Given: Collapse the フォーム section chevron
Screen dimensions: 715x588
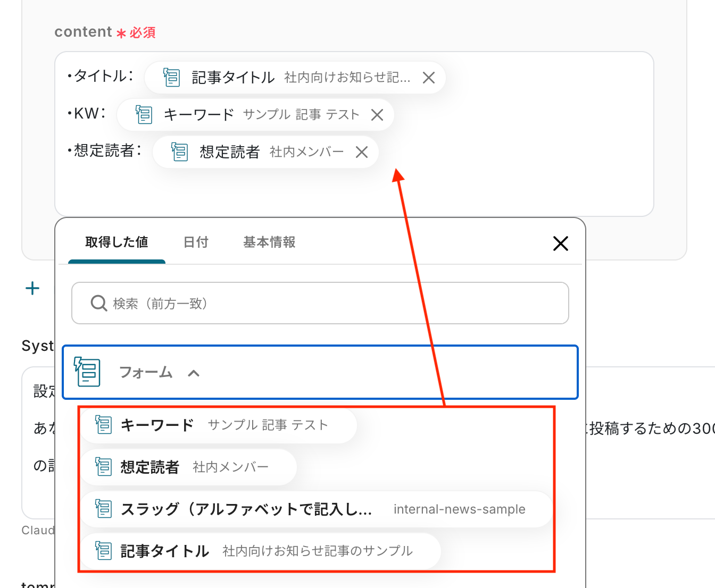Looking at the screenshot, I should tap(194, 373).
